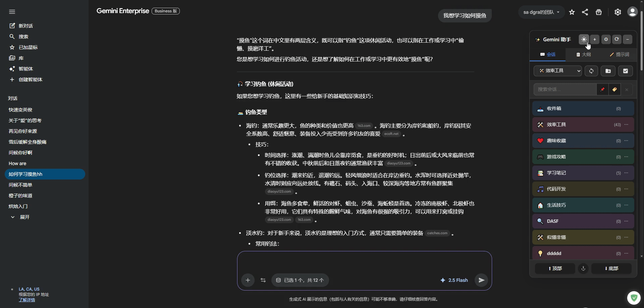Open the 效率工具 folder row

(583, 124)
